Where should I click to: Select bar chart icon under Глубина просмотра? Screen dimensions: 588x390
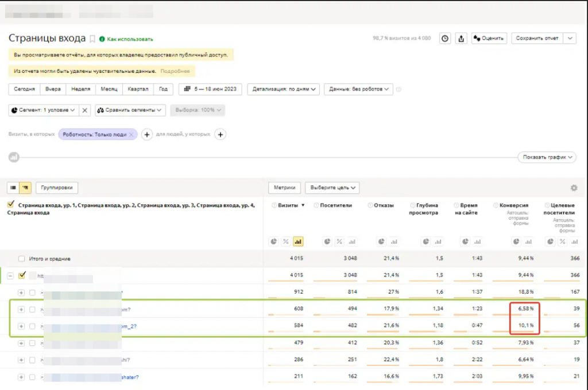click(x=438, y=241)
